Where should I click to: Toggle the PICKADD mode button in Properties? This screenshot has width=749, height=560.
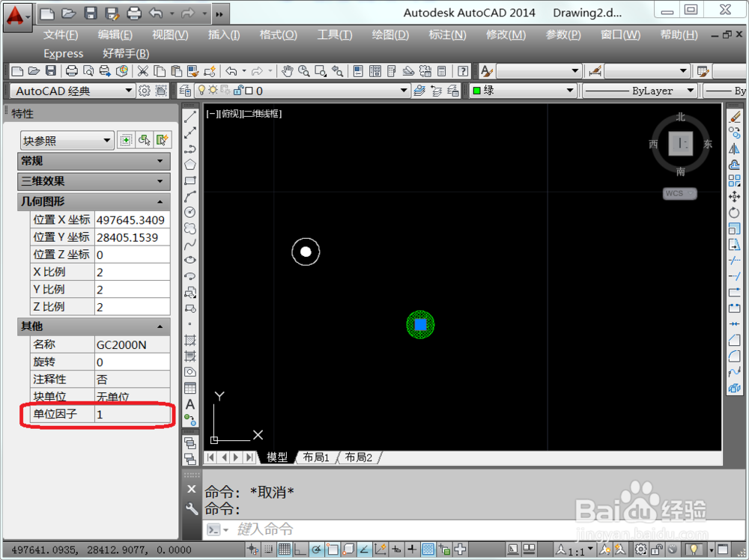(x=126, y=140)
